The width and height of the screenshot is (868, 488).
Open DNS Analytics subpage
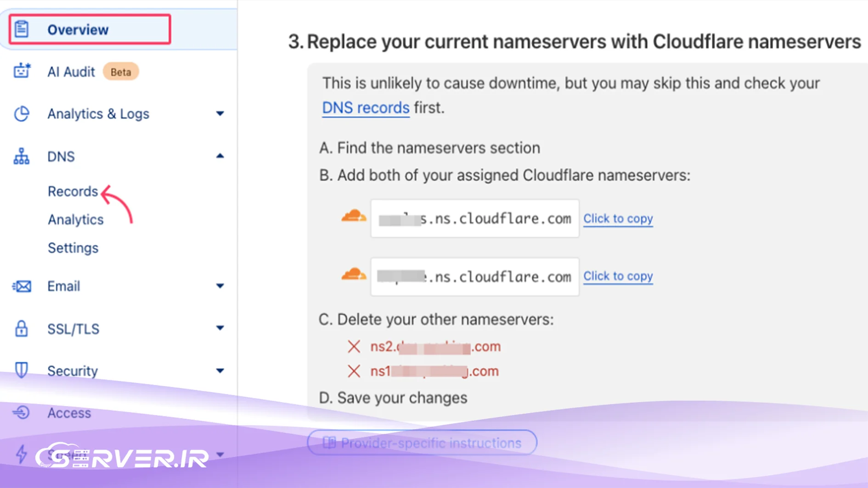(76, 220)
